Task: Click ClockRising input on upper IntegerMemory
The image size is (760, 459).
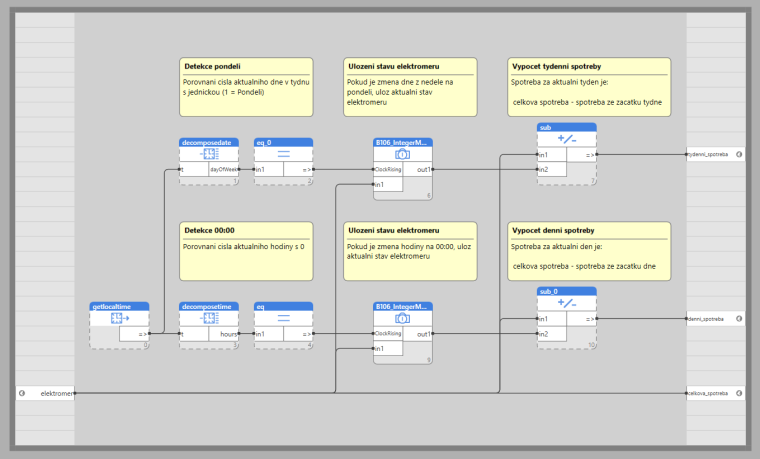Action: click(388, 170)
